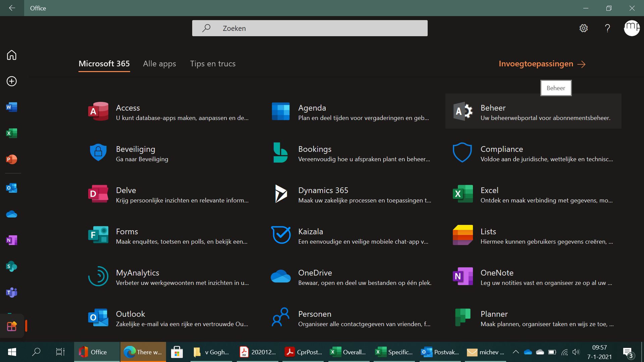Launch SharePoint from the sidebar
The image size is (644, 362).
[x=12, y=266]
